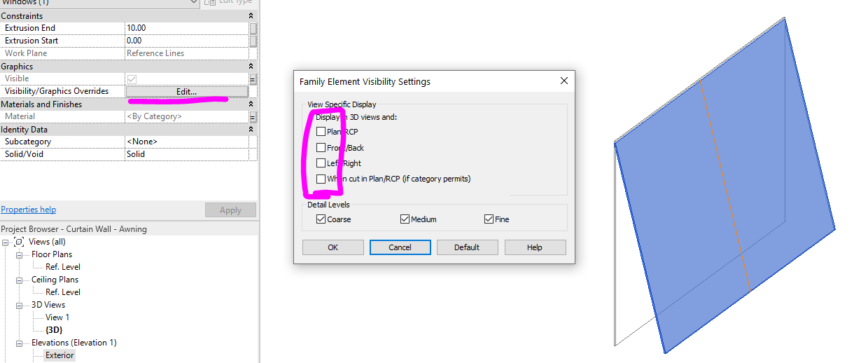Open the Properties help link
The height and width of the screenshot is (363, 868).
[x=29, y=210]
